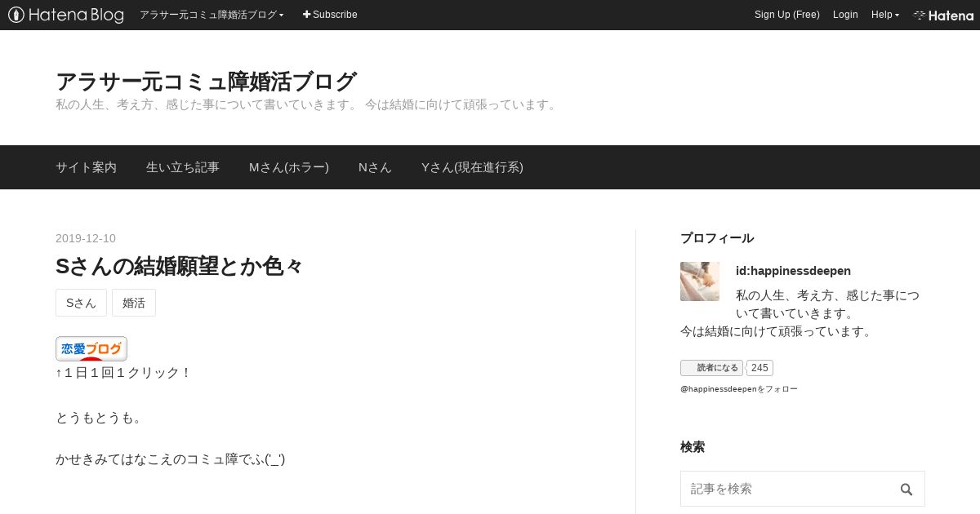This screenshot has width=980, height=514.
Task: Click the 245 reader count
Action: coord(759,368)
